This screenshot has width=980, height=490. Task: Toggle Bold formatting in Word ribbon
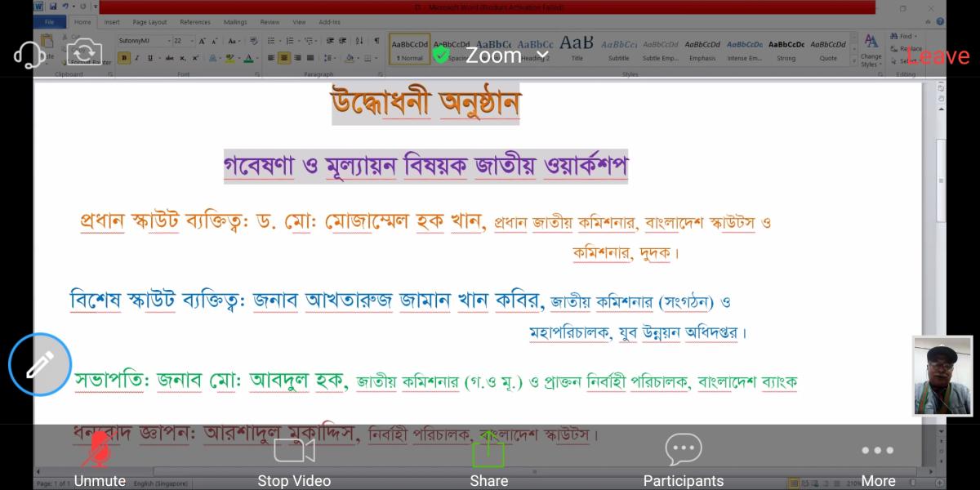coord(124,58)
